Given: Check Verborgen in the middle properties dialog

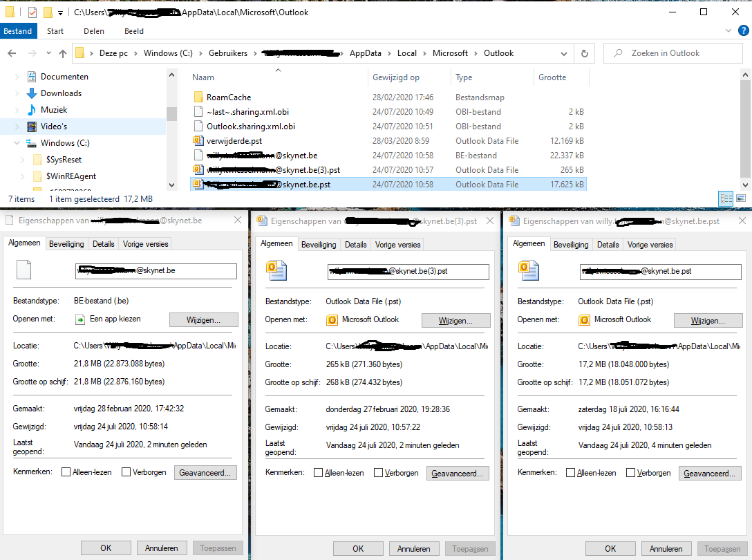Looking at the screenshot, I should pyautogui.click(x=379, y=473).
